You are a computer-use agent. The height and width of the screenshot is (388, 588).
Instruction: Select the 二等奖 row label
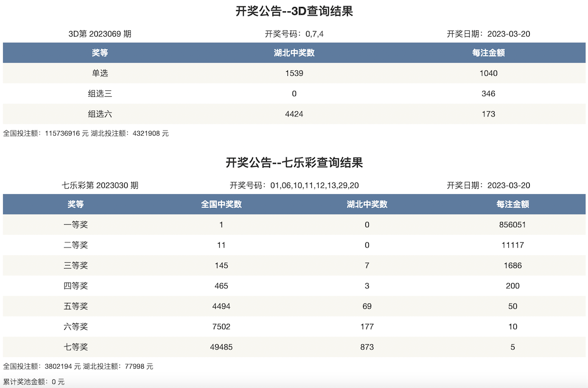[75, 245]
